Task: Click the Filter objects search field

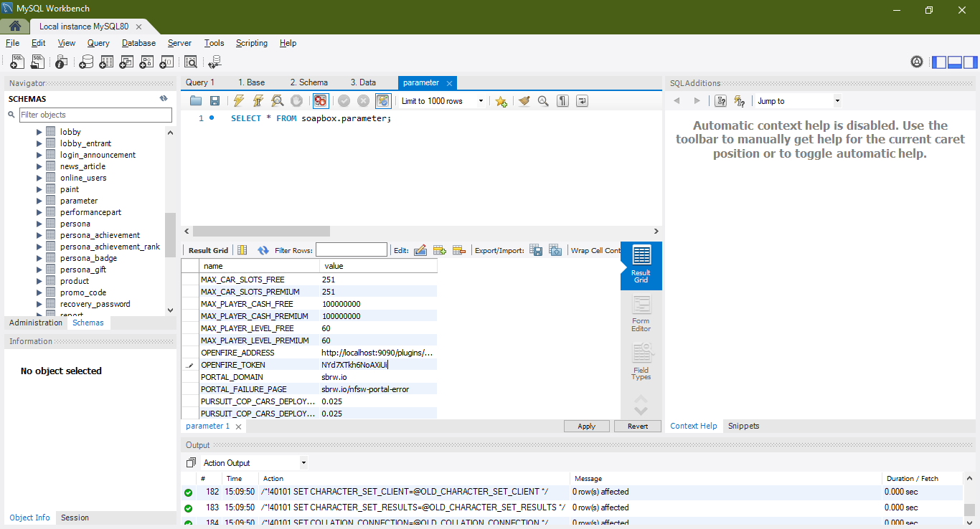Action: pos(95,115)
